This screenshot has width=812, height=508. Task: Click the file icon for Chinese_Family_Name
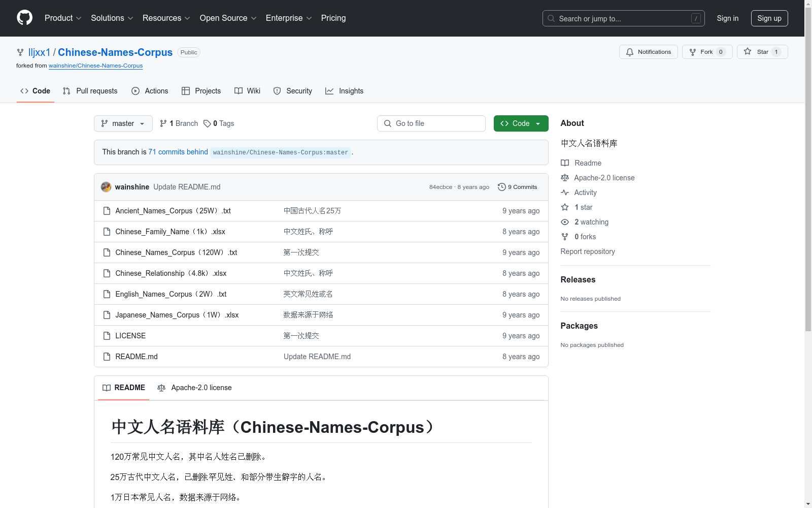[107, 232]
